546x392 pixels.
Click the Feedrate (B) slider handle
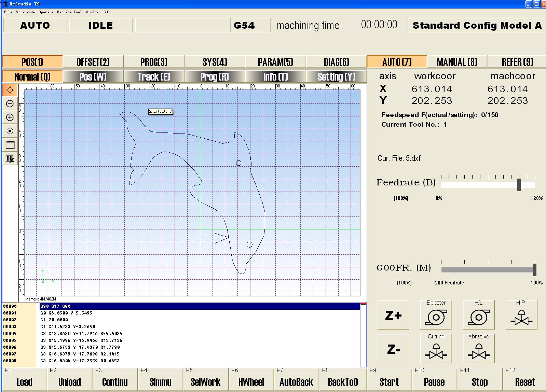[x=519, y=185]
